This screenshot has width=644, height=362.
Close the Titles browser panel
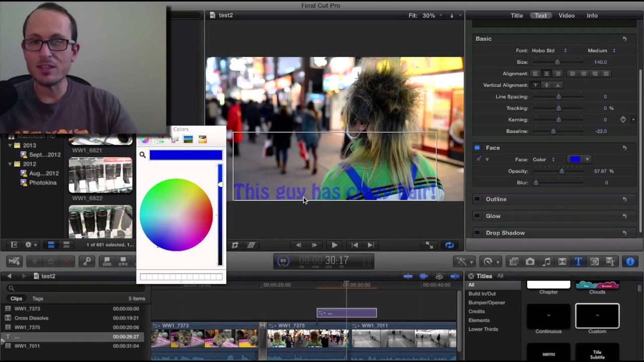click(471, 276)
